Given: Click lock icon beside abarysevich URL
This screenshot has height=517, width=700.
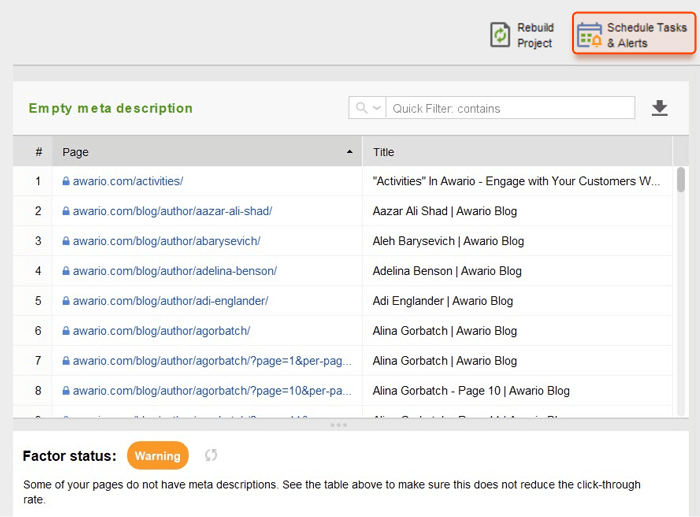Looking at the screenshot, I should (66, 241).
